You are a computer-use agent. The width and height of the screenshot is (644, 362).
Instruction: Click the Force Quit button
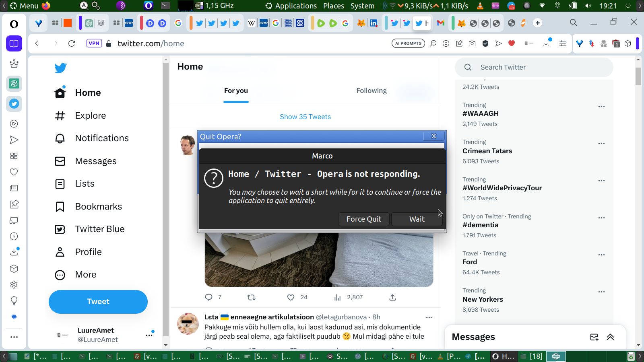point(364,219)
